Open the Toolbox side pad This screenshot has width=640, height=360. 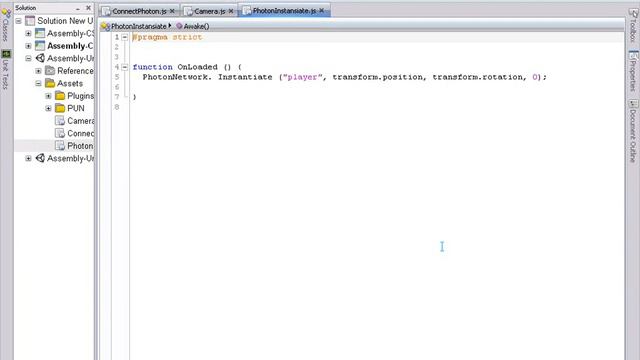click(633, 25)
